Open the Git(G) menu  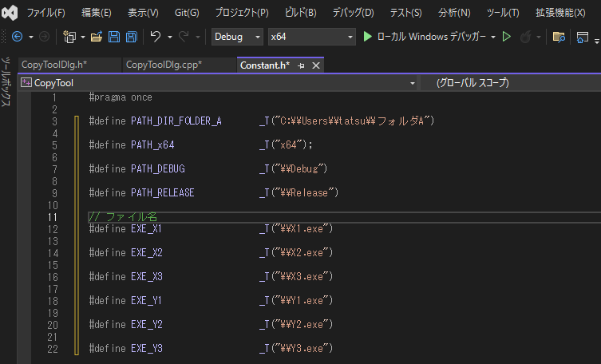[187, 13]
